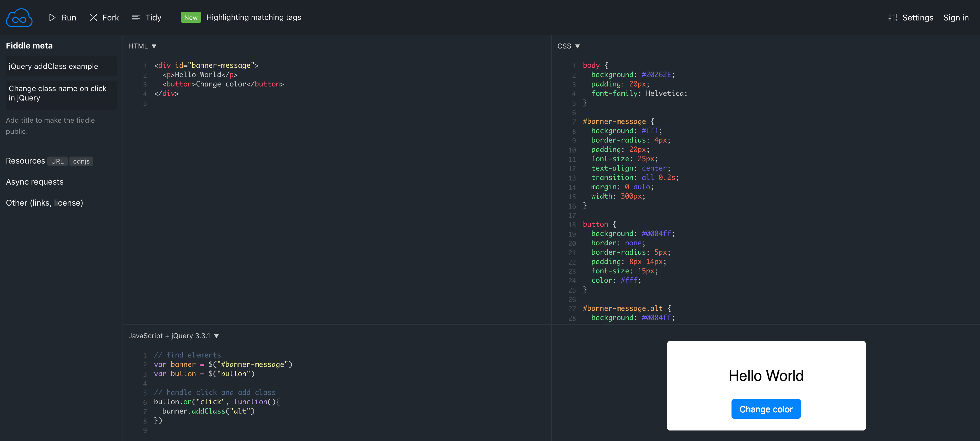Expand the Other (links, license) section

click(x=45, y=203)
